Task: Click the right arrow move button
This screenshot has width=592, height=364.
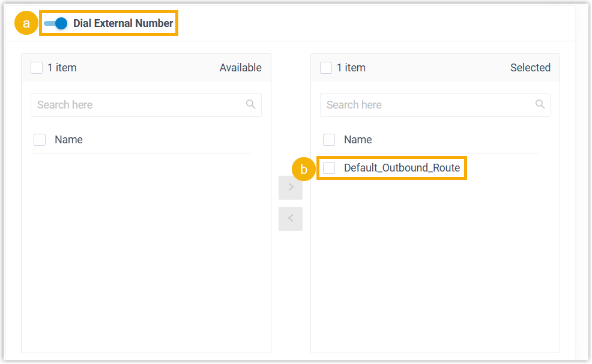Action: coord(291,187)
